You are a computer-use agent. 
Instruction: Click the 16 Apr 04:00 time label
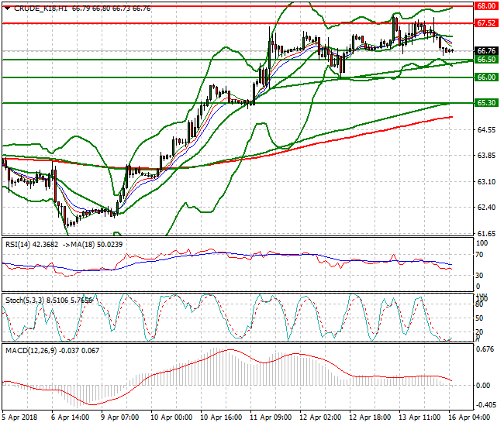(469, 417)
